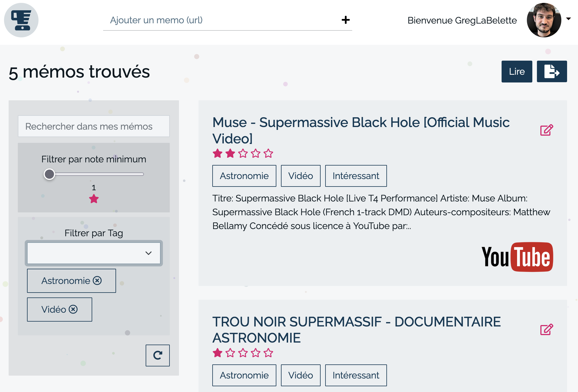This screenshot has height=392, width=578.
Task: Click the plus icon to add memo
Action: pyautogui.click(x=346, y=20)
